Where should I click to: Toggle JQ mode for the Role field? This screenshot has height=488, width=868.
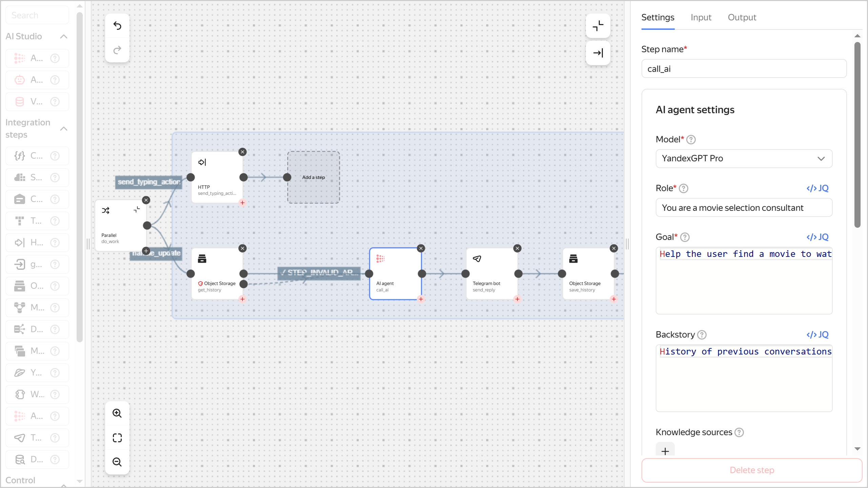pyautogui.click(x=818, y=188)
